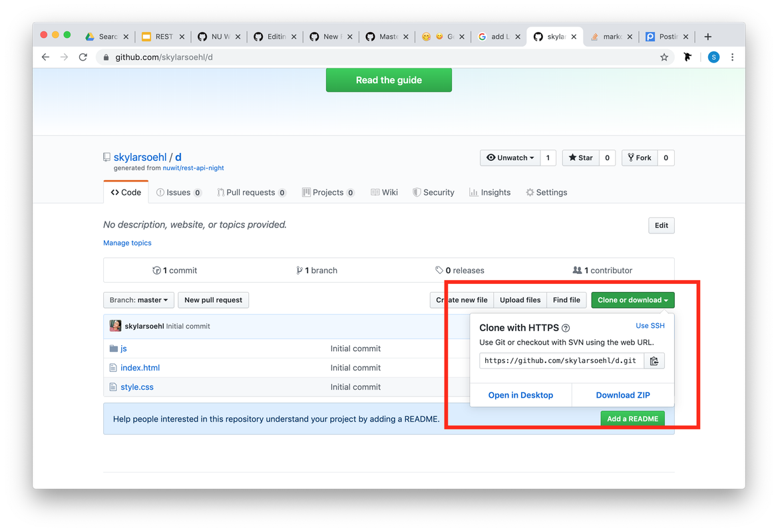Click Download ZIP
The width and height of the screenshot is (778, 532).
(623, 395)
